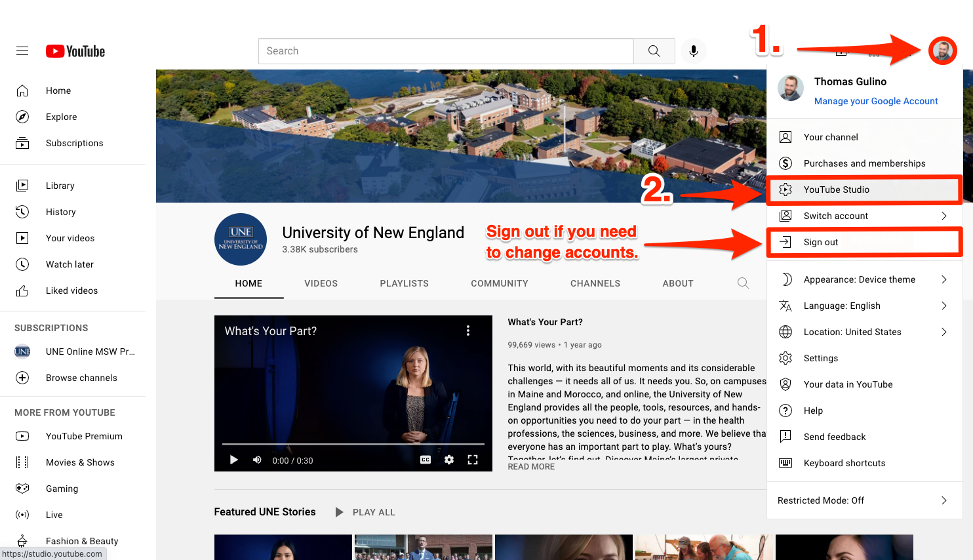Activate voice search microphone

pos(694,51)
